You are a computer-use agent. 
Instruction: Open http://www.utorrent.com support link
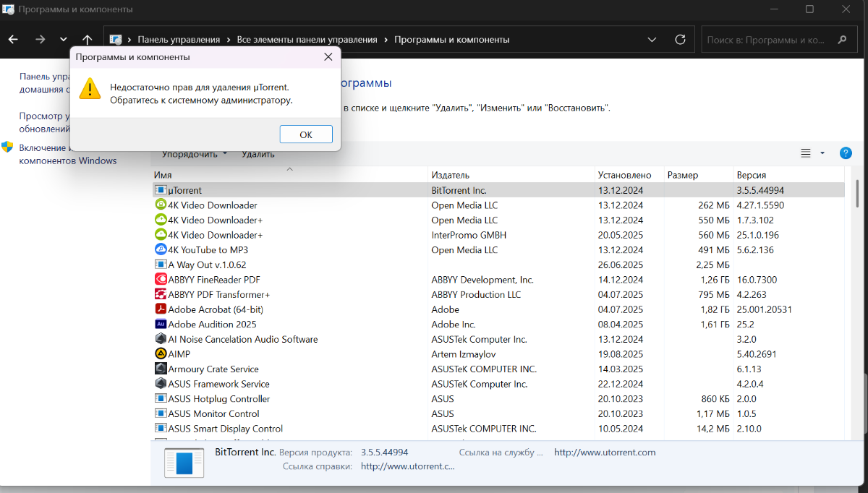(x=605, y=453)
